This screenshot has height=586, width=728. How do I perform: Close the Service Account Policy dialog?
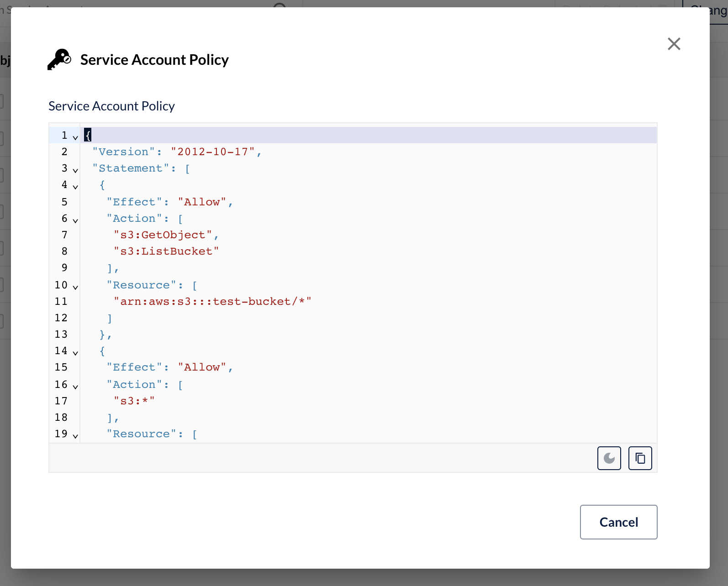674,44
